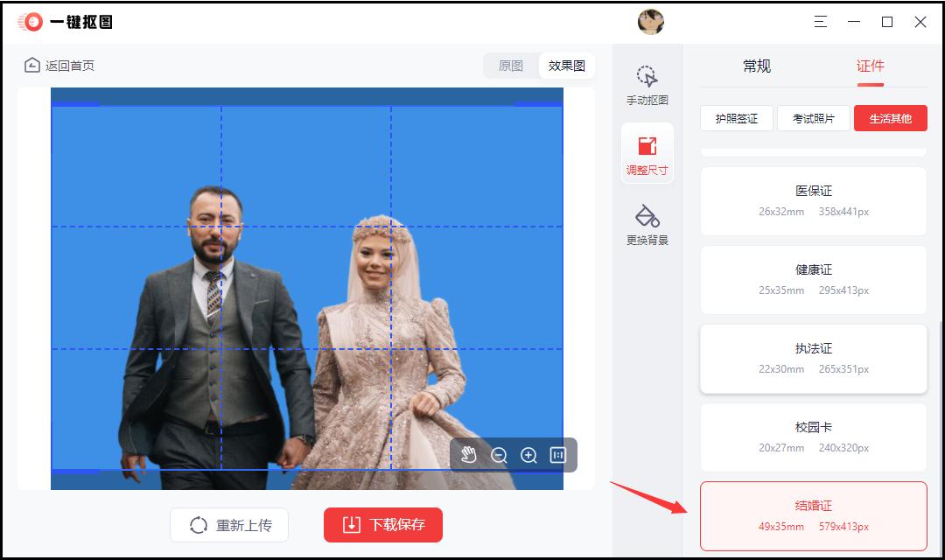This screenshot has width=945, height=560.
Task: Select the hand pan tool on the canvas
Action: point(470,455)
